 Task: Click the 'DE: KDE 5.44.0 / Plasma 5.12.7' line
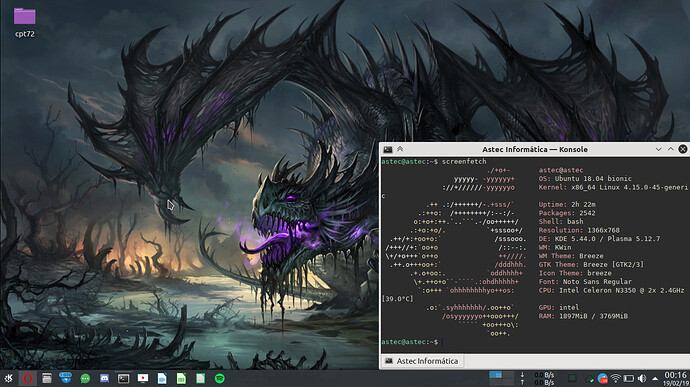click(599, 239)
